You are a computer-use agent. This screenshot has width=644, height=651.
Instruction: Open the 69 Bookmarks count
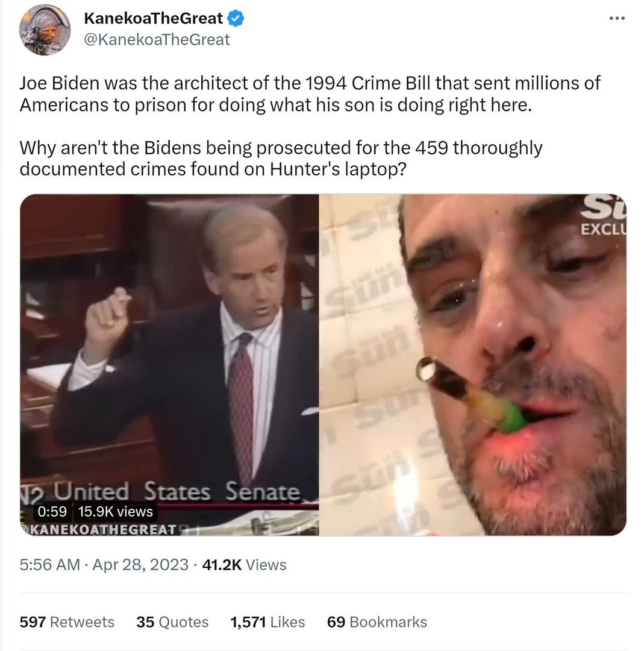(377, 622)
